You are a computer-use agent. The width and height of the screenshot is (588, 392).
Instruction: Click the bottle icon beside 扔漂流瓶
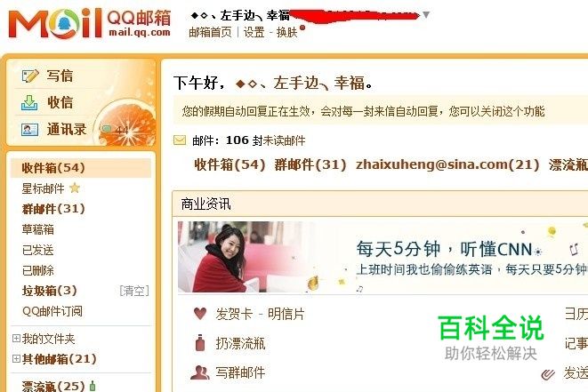coord(200,342)
